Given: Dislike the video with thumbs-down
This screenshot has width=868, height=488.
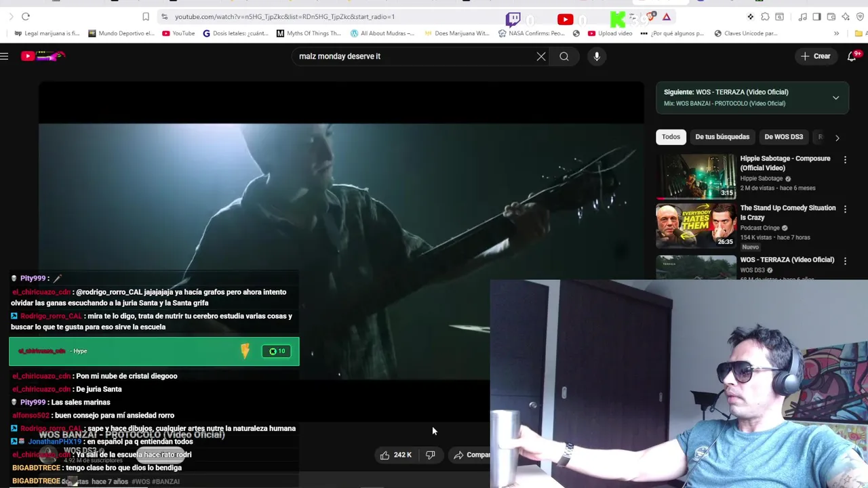Looking at the screenshot, I should (430, 455).
